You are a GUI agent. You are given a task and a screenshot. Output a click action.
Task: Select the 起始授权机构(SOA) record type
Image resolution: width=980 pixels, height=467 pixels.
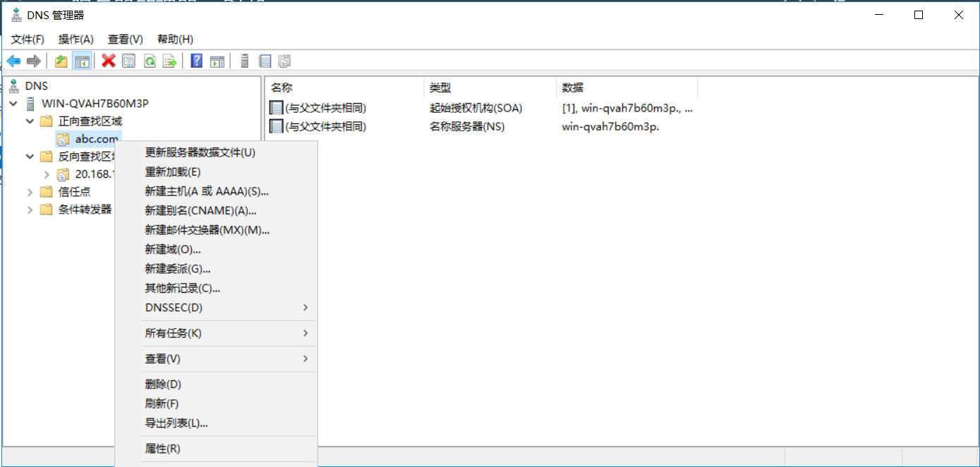click(476, 108)
